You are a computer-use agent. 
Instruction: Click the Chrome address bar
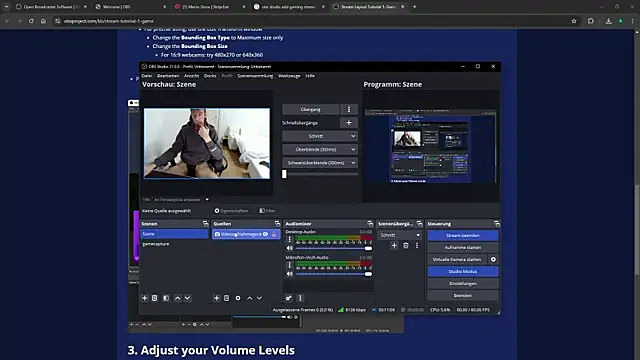(310, 21)
